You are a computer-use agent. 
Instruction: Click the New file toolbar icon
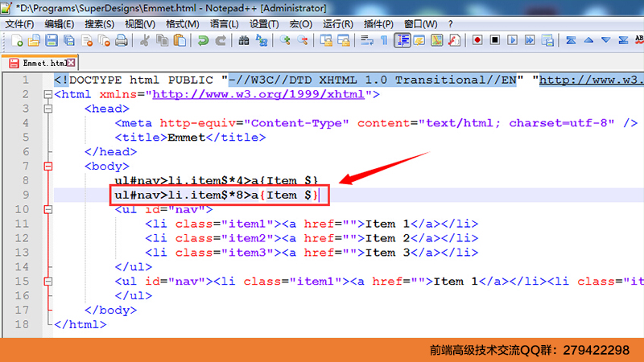point(17,40)
